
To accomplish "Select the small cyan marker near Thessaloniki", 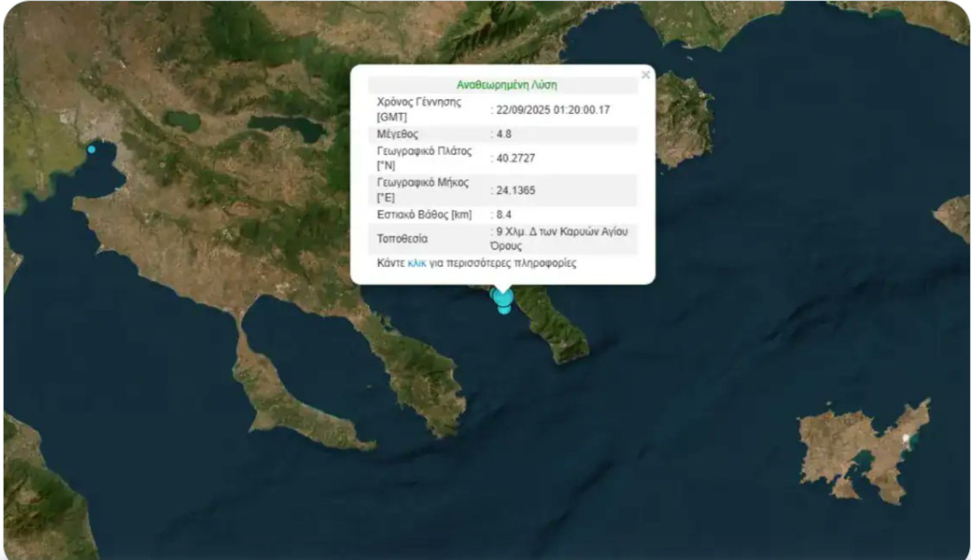I will (92, 149).
